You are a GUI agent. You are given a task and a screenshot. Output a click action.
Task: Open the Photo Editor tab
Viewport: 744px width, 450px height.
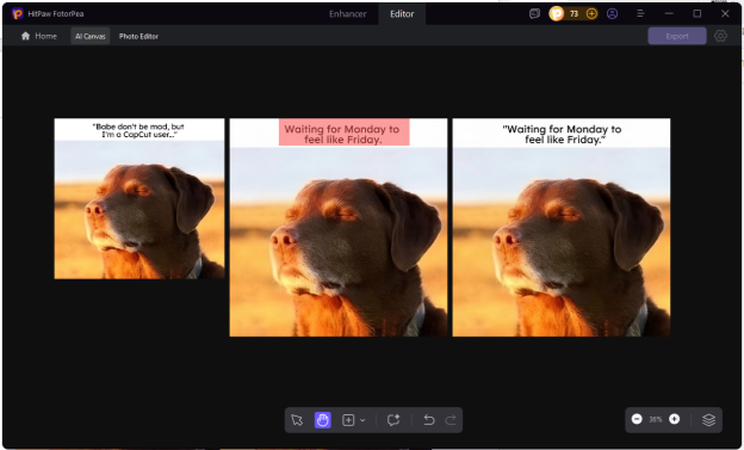139,36
